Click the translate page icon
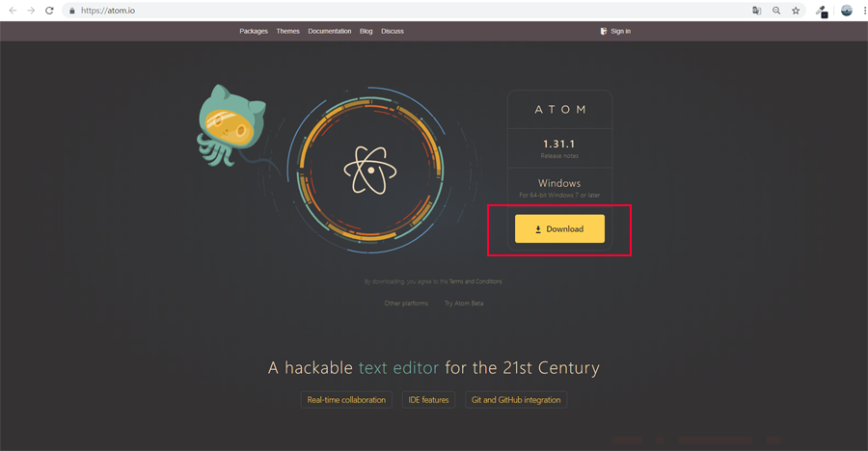 click(757, 11)
